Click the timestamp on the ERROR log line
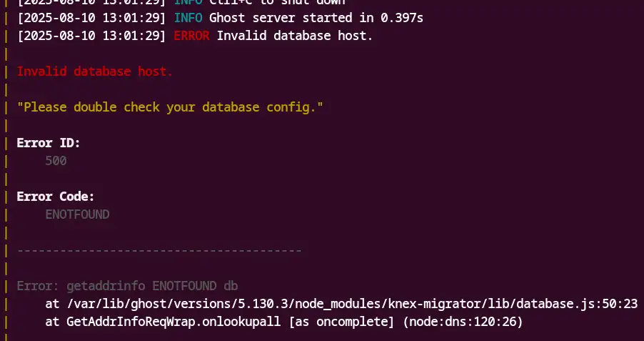 pos(91,36)
